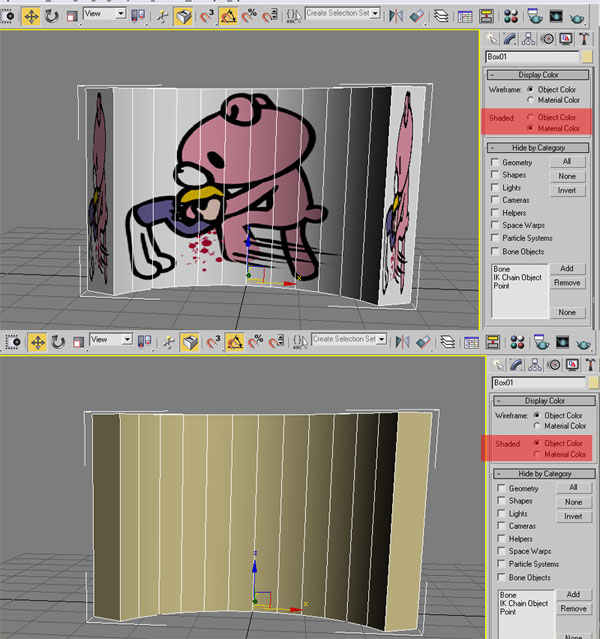Collapse the Hide by Category rollout, textured-box panel

538,148
